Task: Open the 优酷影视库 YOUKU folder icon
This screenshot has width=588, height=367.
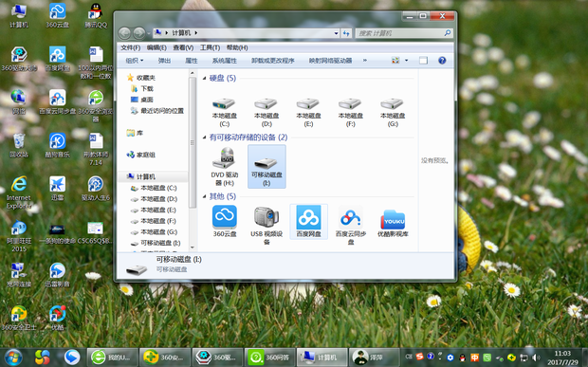Action: coord(393,219)
